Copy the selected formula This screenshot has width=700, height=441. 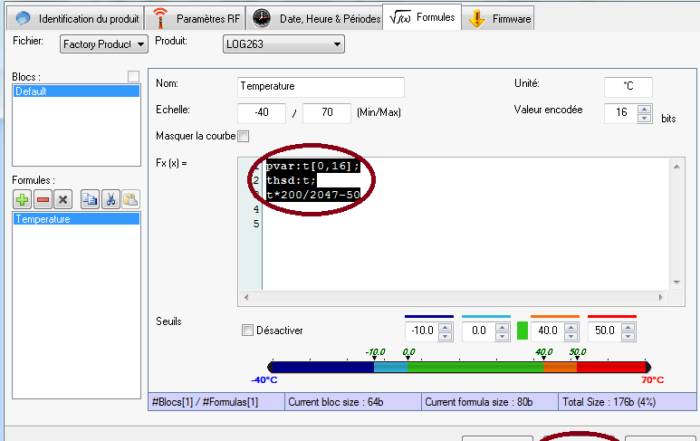point(90,199)
